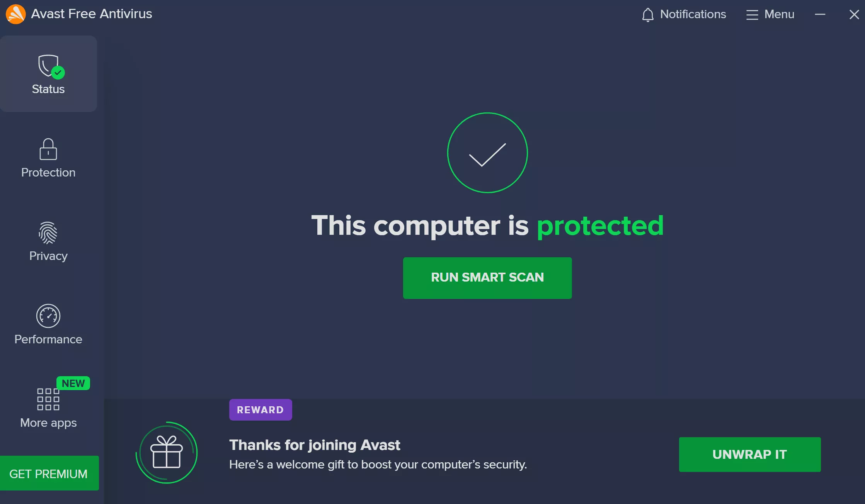865x504 pixels.
Task: Open the Protection section
Action: (48, 156)
